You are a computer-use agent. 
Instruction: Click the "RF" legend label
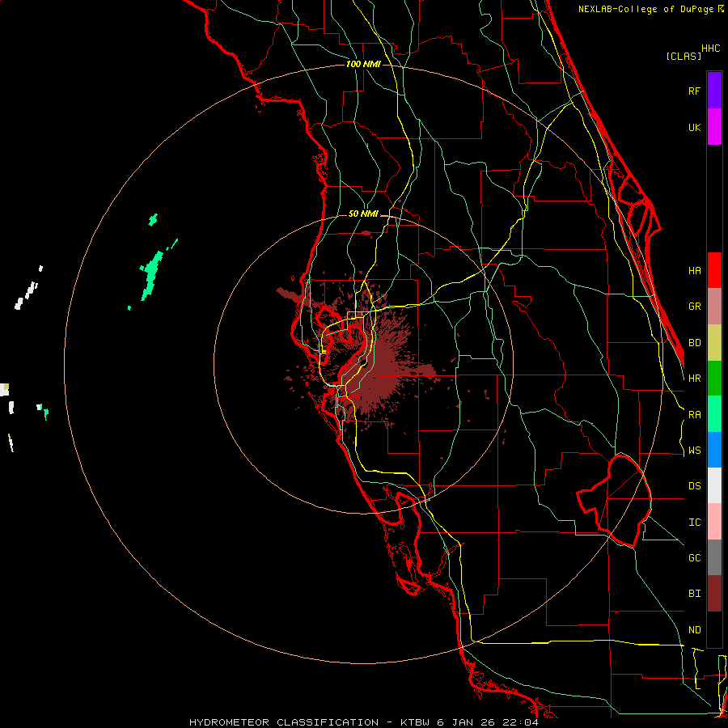[694, 91]
